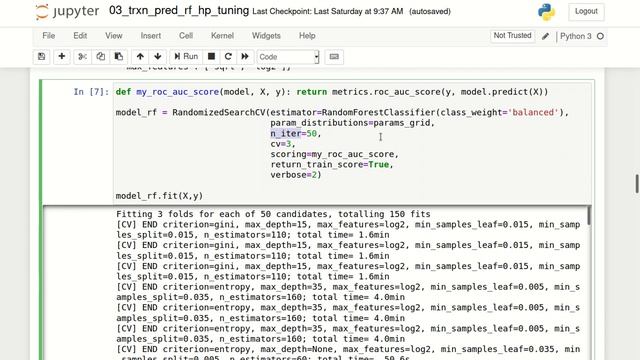Click the output area scrollbar
This screenshot has height=360, width=640.
(589, 216)
